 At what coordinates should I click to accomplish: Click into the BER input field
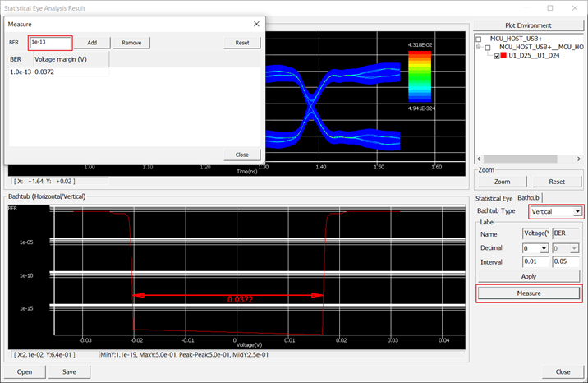[50, 43]
